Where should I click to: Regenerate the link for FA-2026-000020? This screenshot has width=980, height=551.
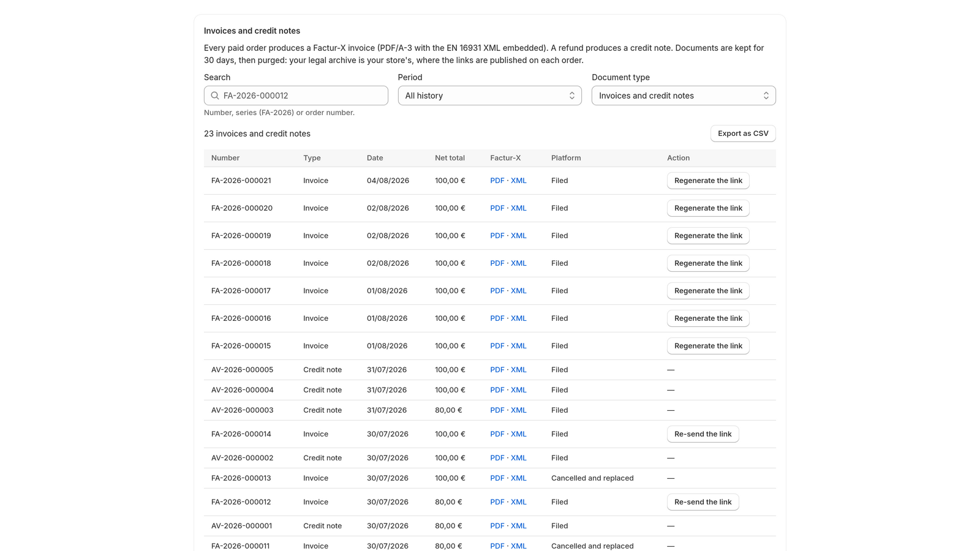coord(708,208)
